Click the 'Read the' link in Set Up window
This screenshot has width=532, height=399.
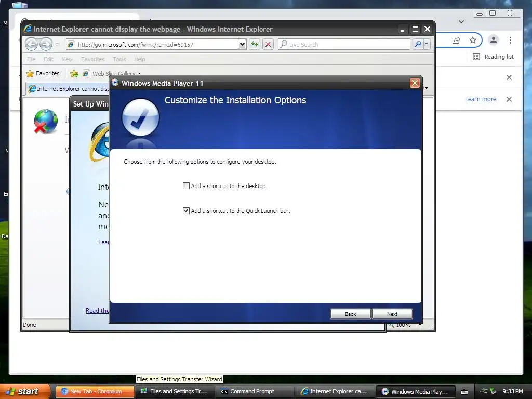pos(97,311)
